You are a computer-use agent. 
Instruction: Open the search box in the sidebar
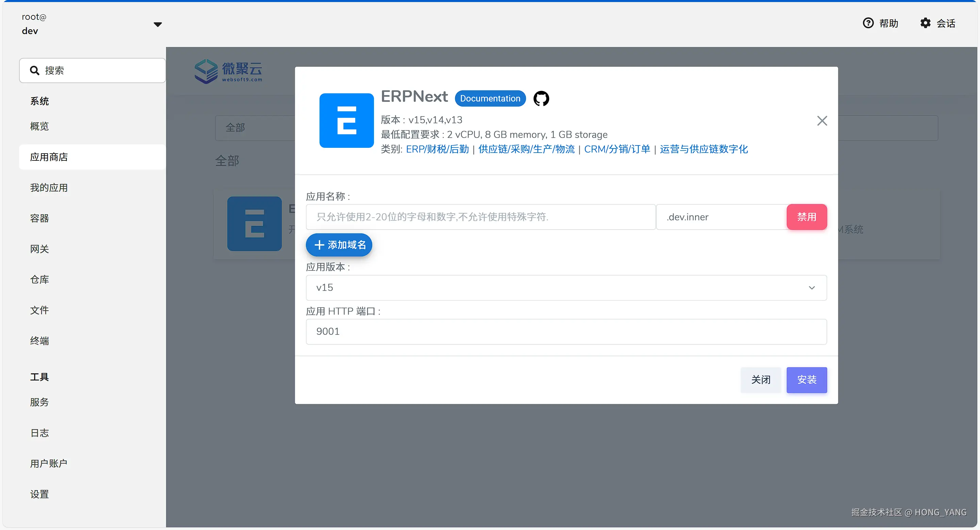pyautogui.click(x=92, y=70)
